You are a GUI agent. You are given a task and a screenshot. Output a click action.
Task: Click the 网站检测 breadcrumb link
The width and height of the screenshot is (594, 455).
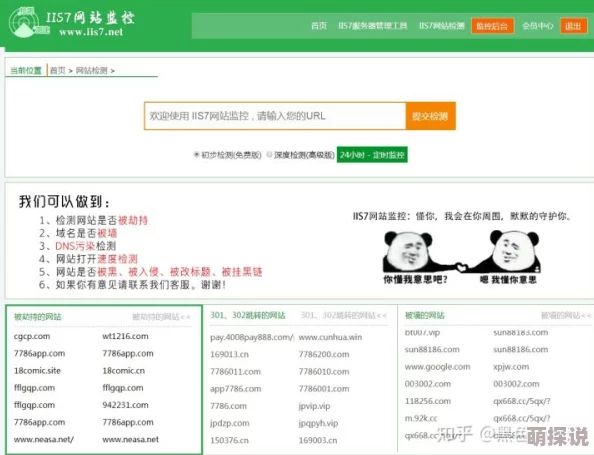91,70
